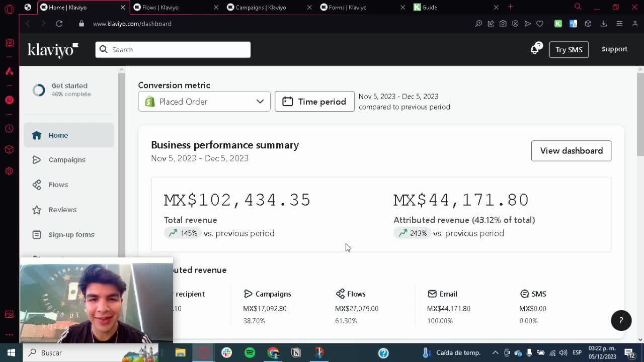Click the Klaviyo search field
Viewport: 644px width, 362px height.
pos(173,49)
